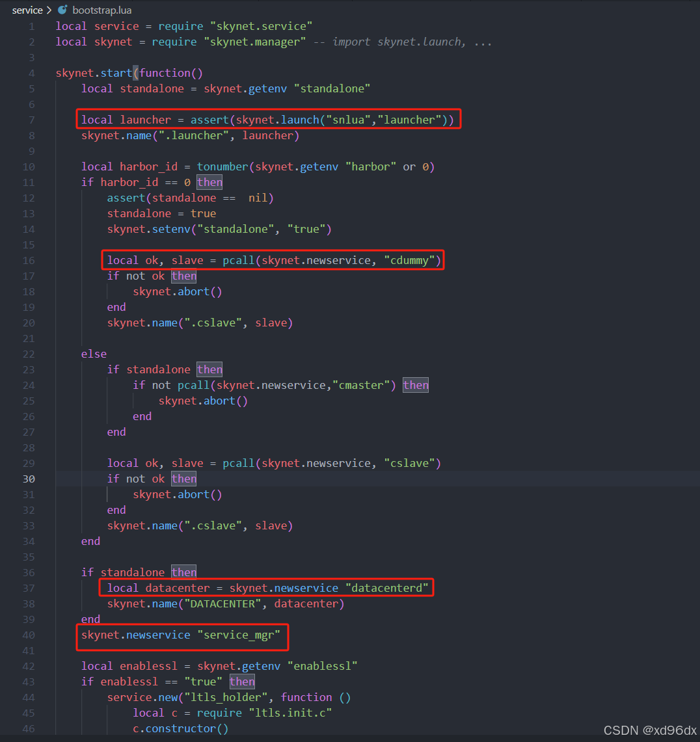
Task: Click highlighted 'then' on line 11
Action: tap(209, 182)
